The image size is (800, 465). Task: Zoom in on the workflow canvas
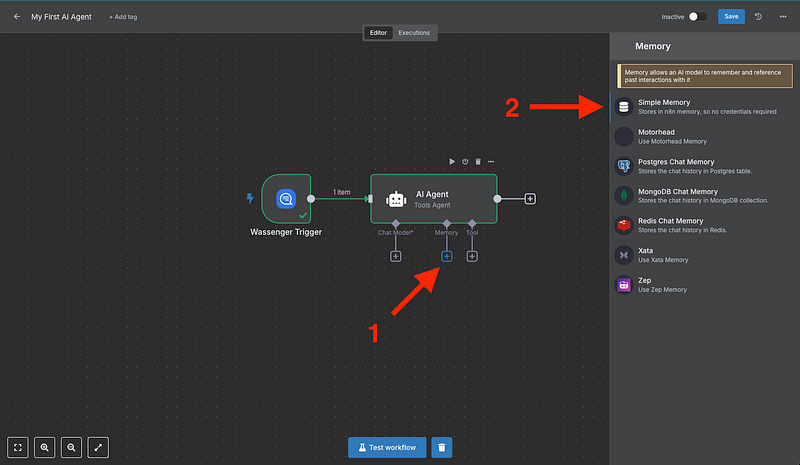[46, 447]
